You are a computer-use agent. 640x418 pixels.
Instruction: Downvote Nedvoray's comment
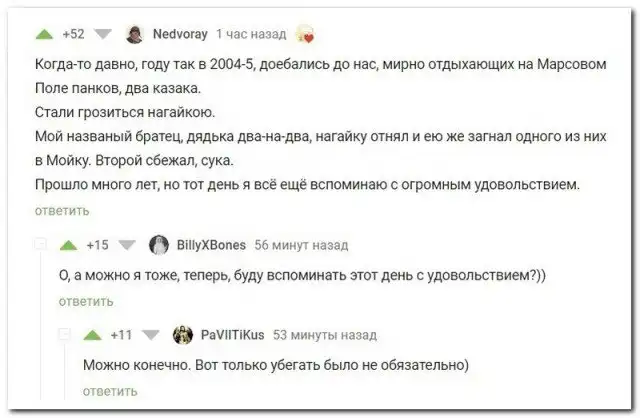coord(101,34)
